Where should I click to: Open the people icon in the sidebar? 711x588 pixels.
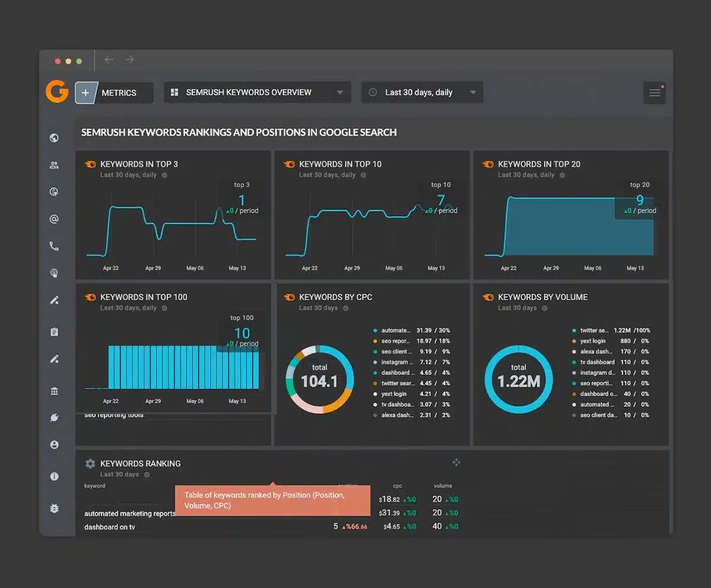(x=55, y=165)
